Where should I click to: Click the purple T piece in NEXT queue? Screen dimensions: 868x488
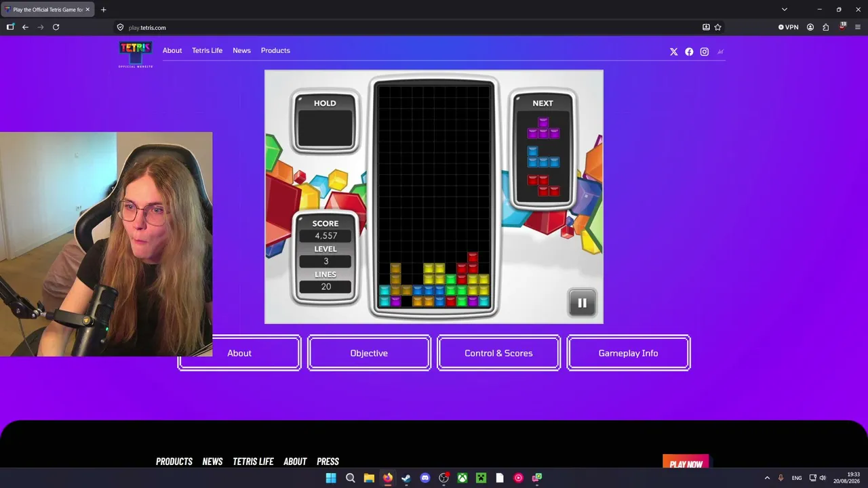(x=543, y=127)
